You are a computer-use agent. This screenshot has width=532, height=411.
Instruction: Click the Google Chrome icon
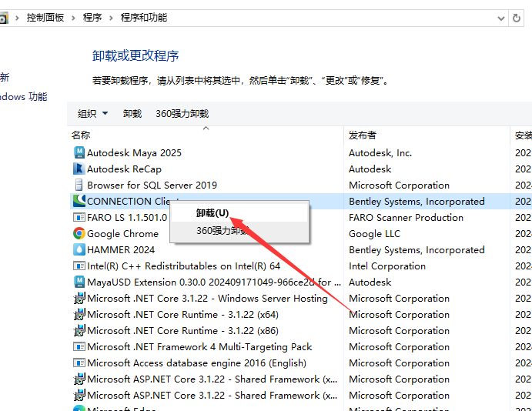(x=79, y=233)
